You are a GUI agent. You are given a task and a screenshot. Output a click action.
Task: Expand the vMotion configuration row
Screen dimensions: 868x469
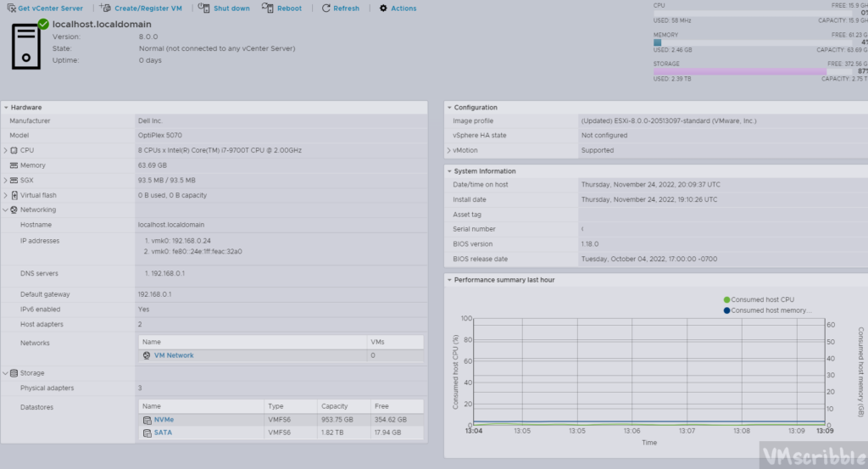[x=449, y=150]
